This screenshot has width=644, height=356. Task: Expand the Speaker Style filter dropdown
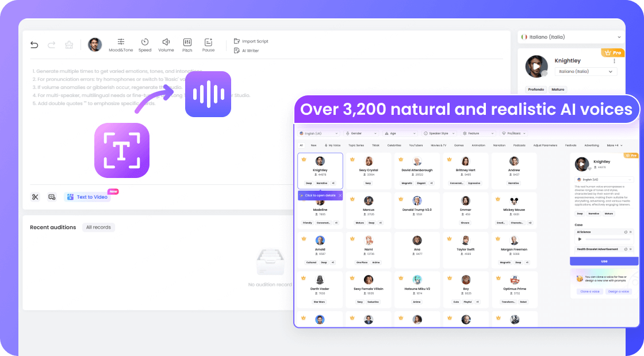tap(440, 133)
